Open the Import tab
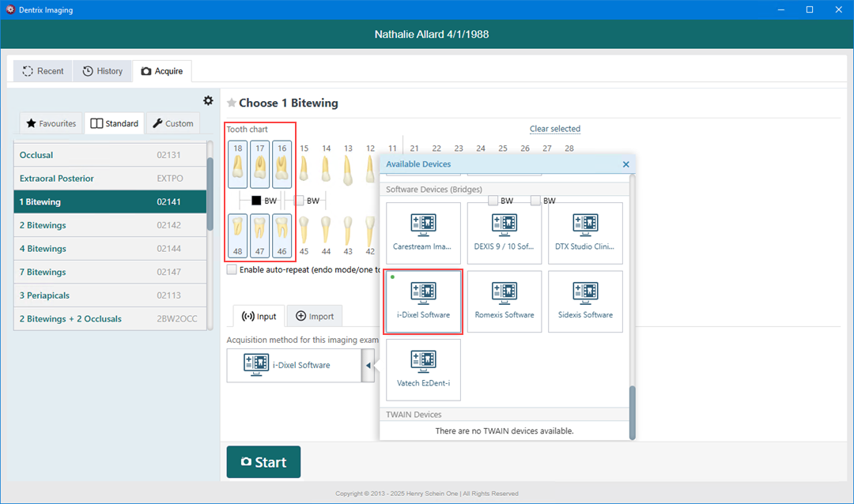 315,316
